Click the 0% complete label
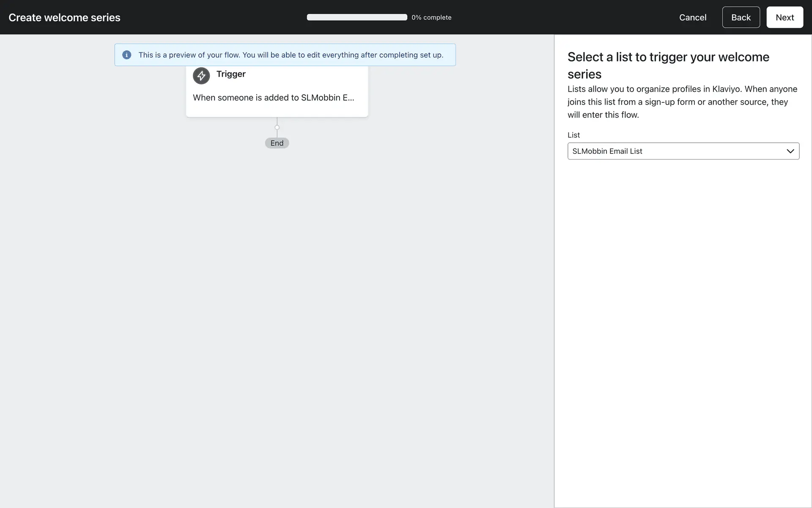 pyautogui.click(x=431, y=17)
